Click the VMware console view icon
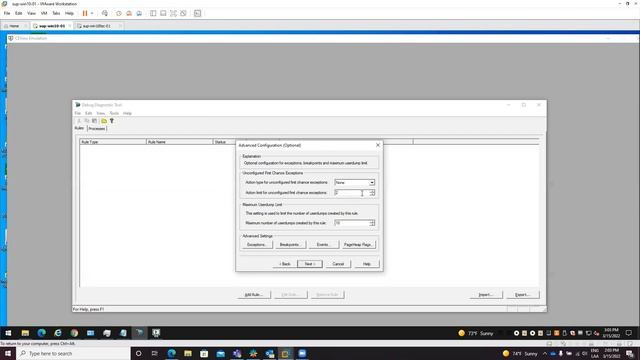 [198, 13]
